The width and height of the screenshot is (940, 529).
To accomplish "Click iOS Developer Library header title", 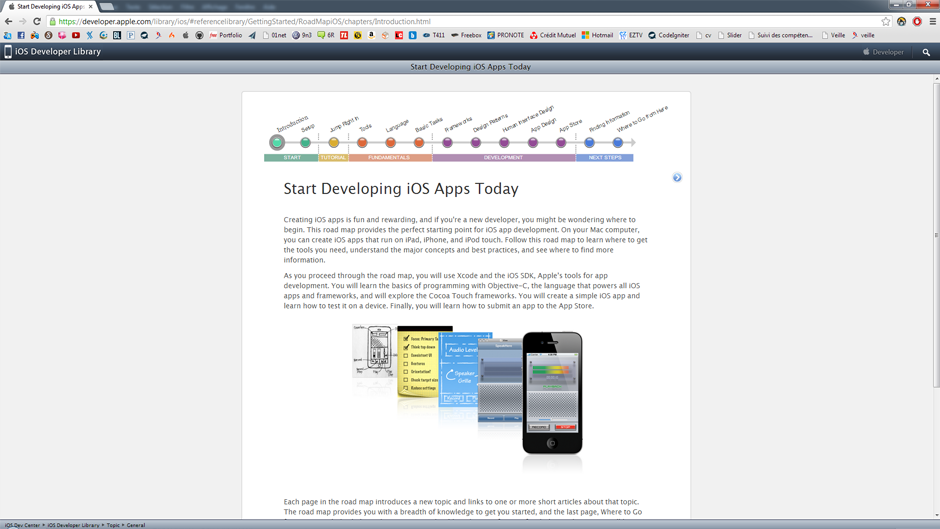I will point(58,52).
